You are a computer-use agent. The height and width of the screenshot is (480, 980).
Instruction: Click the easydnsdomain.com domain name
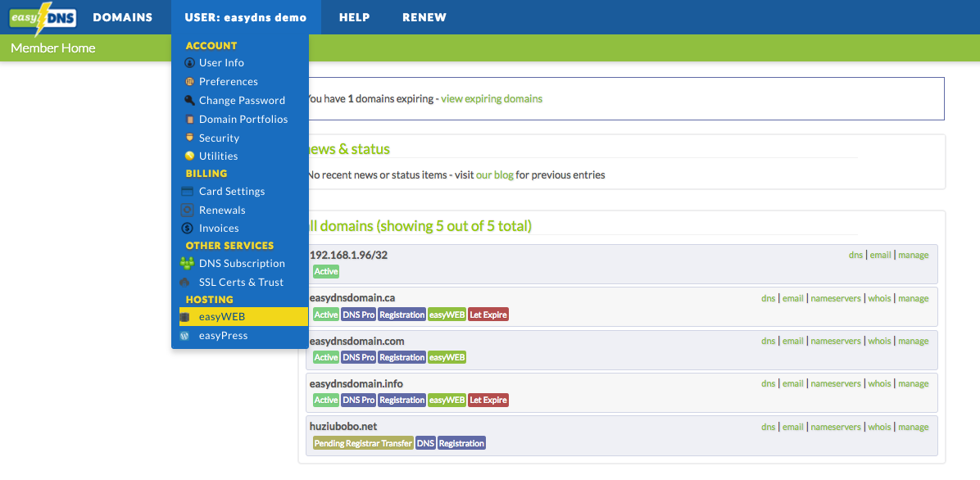(x=357, y=341)
